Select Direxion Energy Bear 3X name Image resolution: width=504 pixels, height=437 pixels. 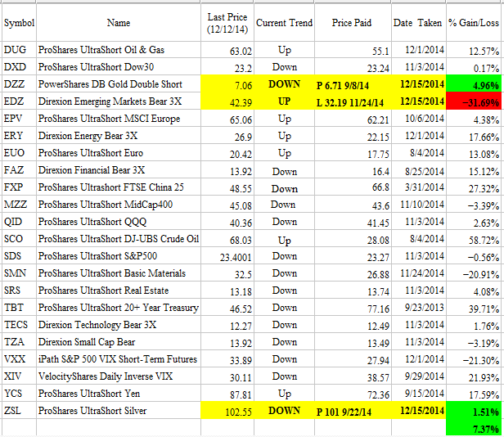point(119,136)
